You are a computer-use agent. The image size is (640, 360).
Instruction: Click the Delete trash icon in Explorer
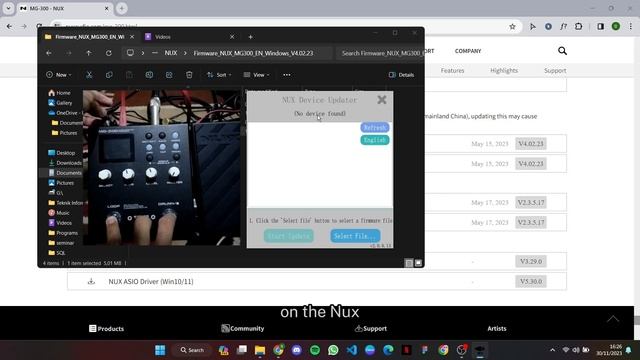[x=189, y=75]
